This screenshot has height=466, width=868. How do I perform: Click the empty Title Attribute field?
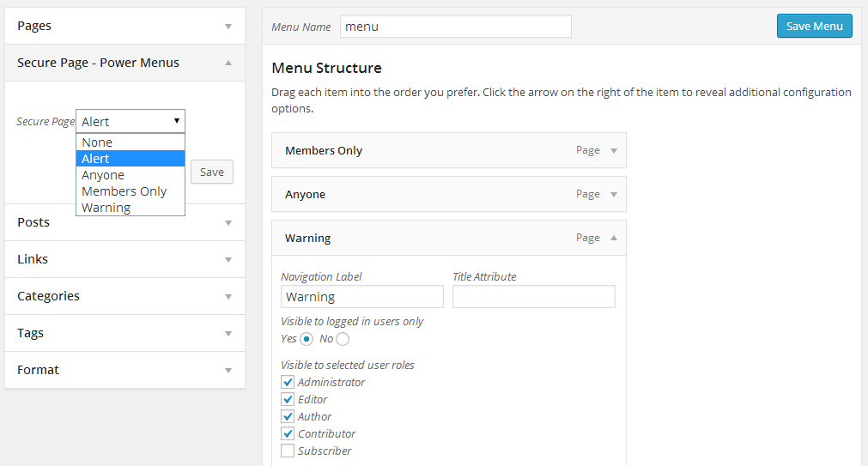[534, 297]
